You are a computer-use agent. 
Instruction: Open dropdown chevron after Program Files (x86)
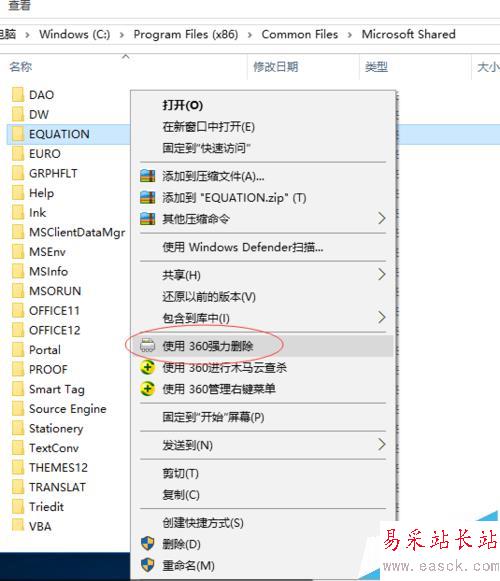click(x=250, y=35)
